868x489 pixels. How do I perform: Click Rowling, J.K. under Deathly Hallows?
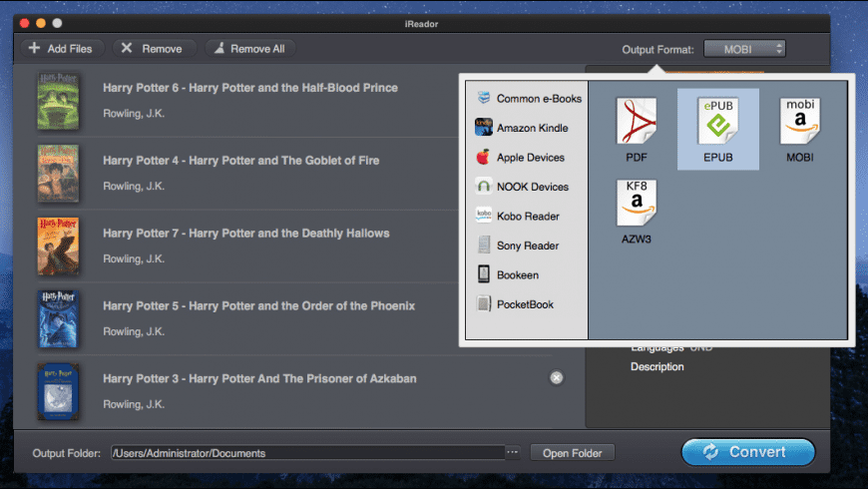[x=134, y=259]
